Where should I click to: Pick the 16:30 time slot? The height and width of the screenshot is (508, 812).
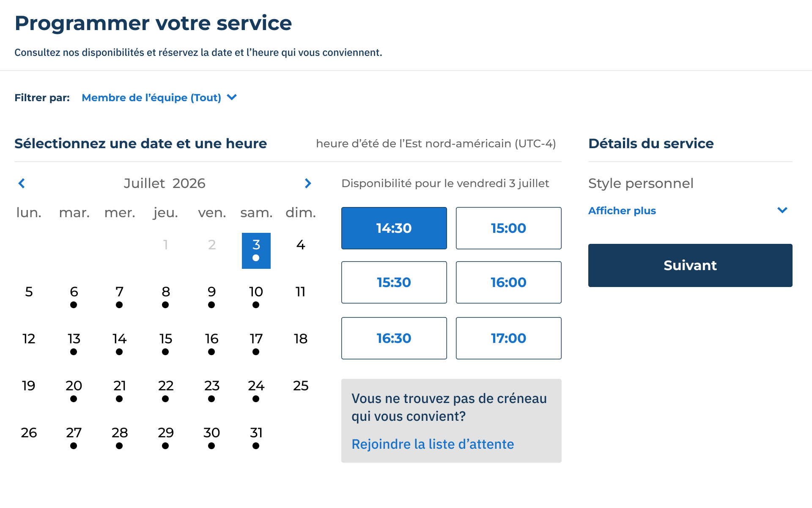[394, 338]
